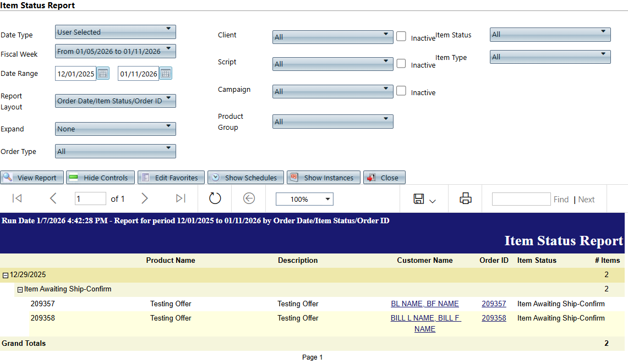This screenshot has width=628, height=364.
Task: Click the View Report button
Action: [32, 178]
